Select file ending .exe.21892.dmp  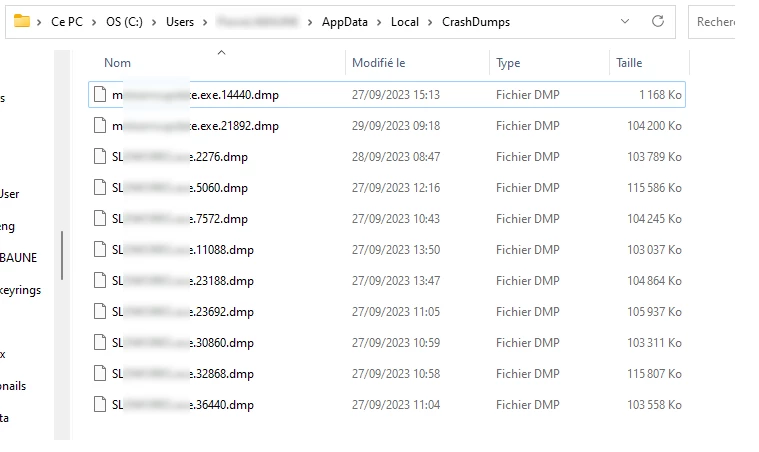coord(387,126)
